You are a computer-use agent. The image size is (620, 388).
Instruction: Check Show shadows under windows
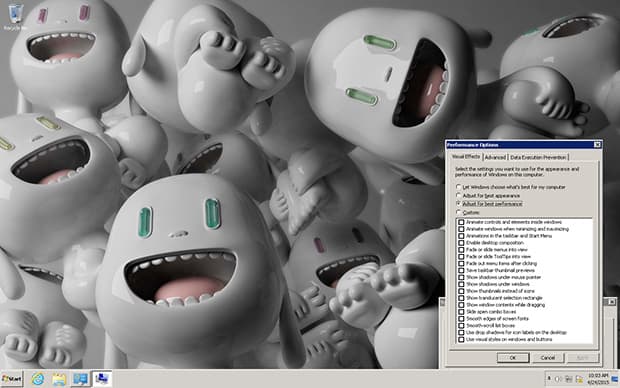click(461, 284)
